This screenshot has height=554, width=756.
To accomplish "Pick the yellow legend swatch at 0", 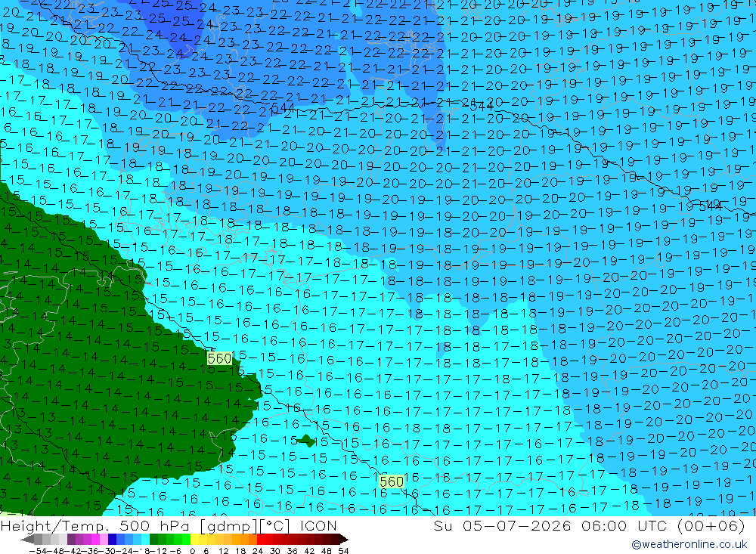I will click(195, 540).
